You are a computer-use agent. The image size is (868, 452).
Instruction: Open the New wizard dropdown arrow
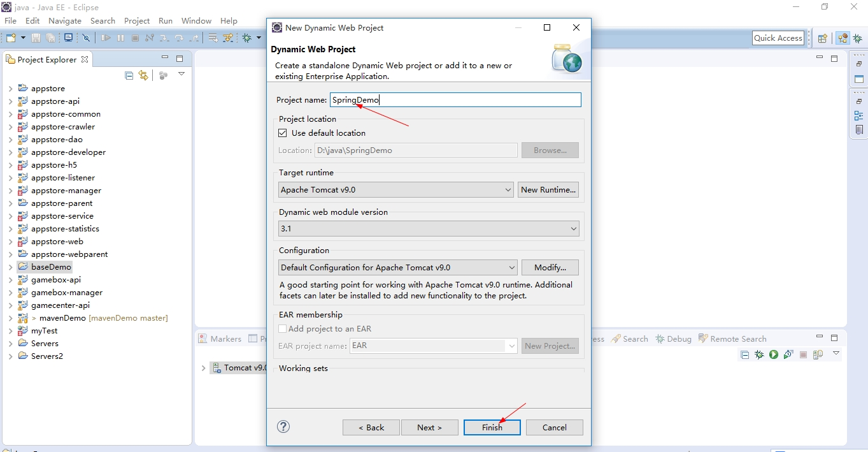23,38
